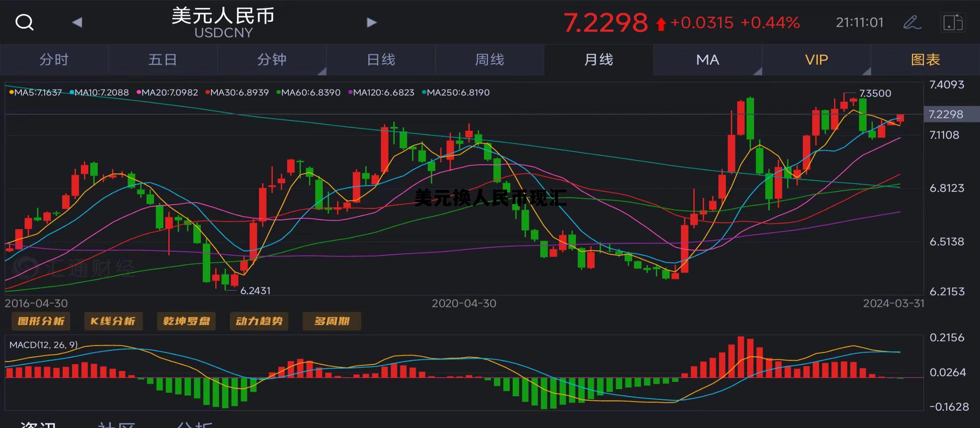Go to previous symbol with left arrow
The width and height of the screenshot is (980, 428).
coord(77,22)
